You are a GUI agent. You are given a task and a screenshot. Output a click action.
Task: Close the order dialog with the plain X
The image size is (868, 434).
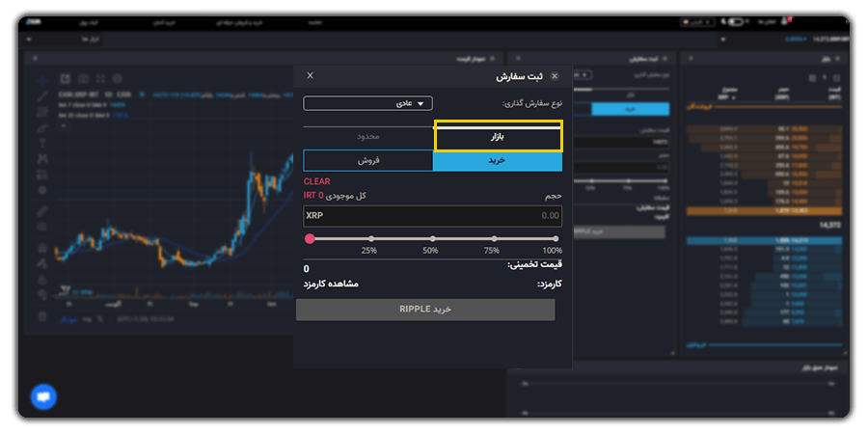(x=310, y=75)
